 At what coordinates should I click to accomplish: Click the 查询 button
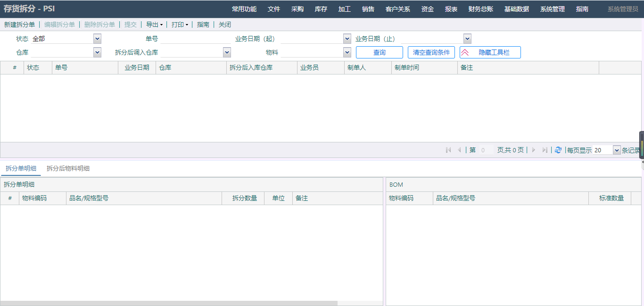click(380, 52)
